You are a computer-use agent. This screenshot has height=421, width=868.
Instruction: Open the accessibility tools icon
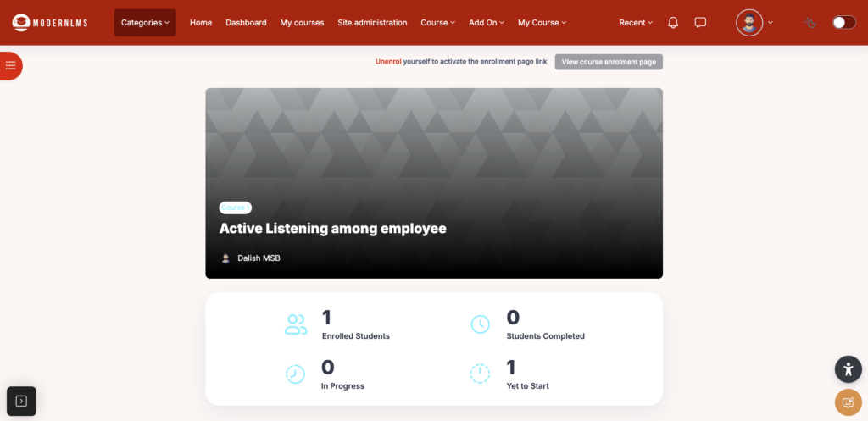coord(848,369)
